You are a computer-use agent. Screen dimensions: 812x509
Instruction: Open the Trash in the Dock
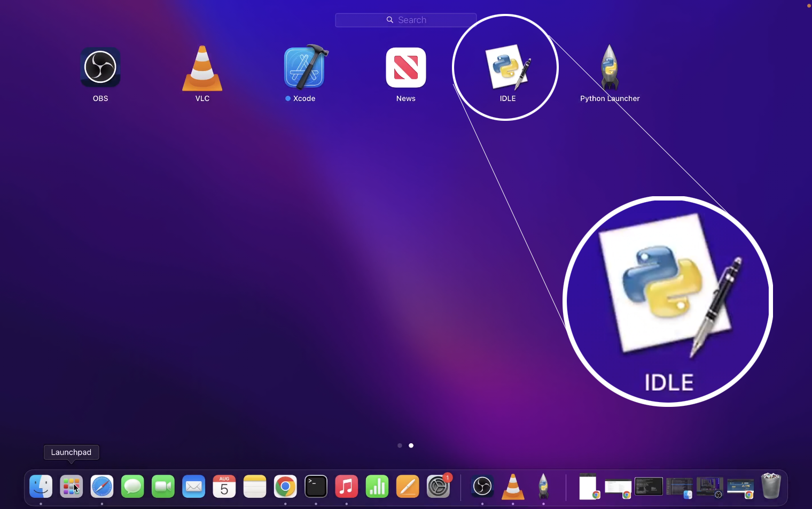click(771, 486)
